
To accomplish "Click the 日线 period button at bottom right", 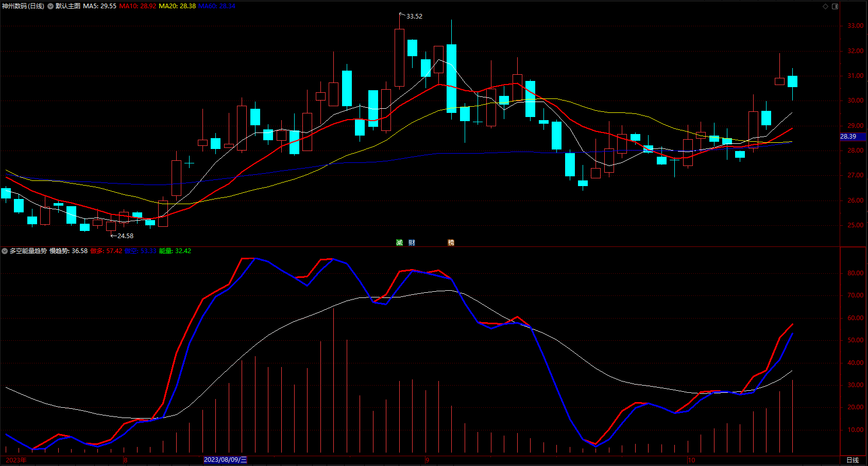I will coord(853,460).
